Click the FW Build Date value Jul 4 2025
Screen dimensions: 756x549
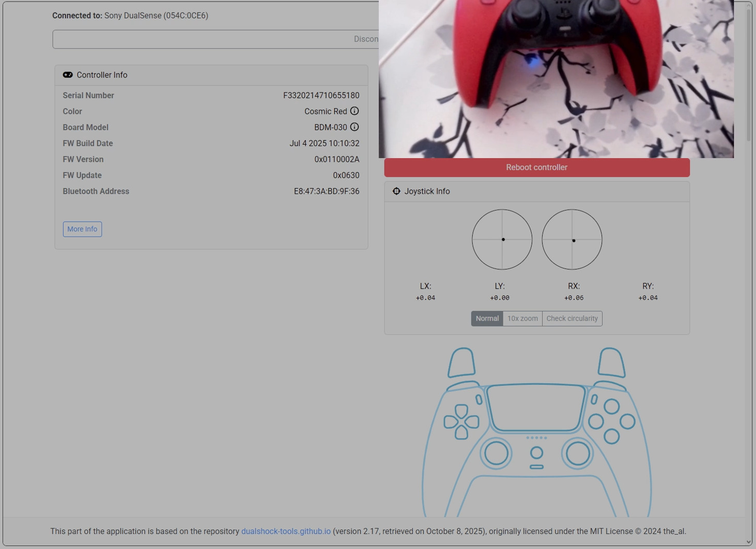coord(325,144)
